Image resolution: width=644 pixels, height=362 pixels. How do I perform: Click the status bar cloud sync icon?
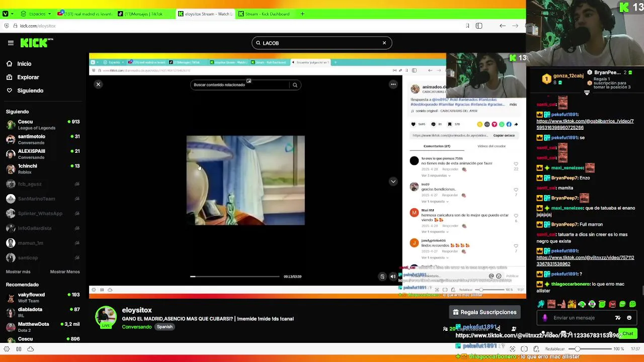[31, 349]
